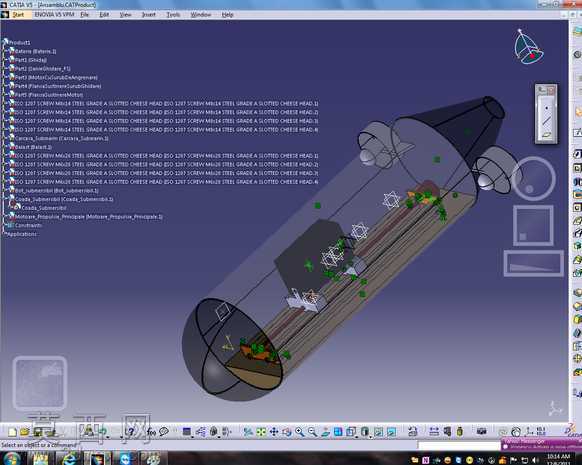
Task: Open the Windows Start orb
Action: [12, 458]
